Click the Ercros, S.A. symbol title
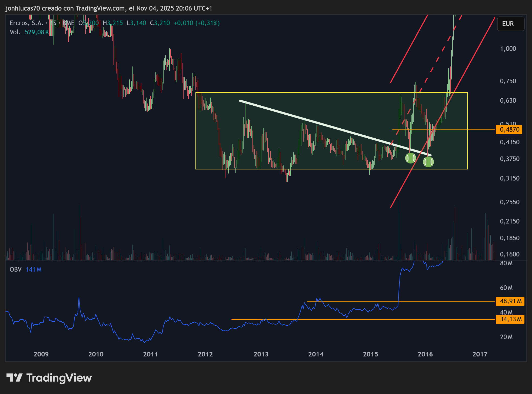The height and width of the screenshot is (394, 532). [x=26, y=23]
